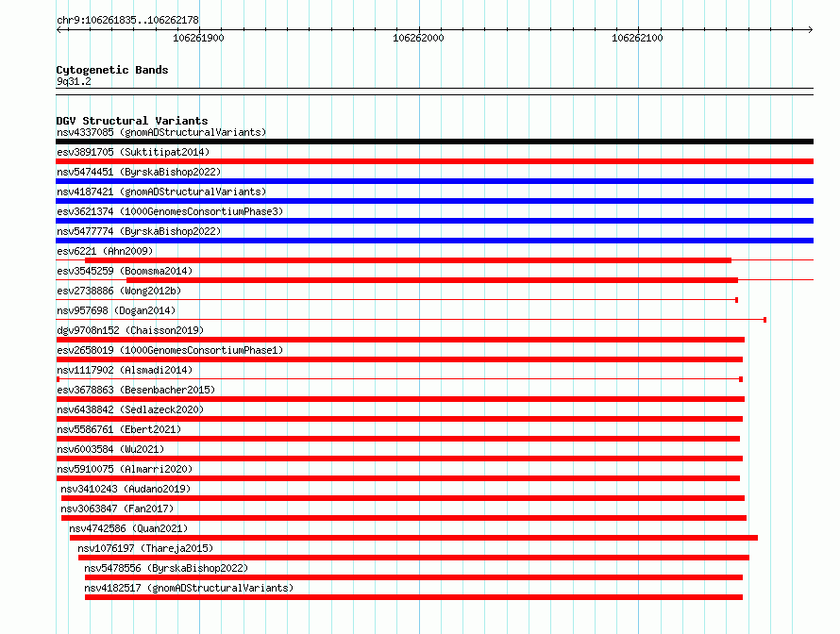Click the 106261900 ruler position label
The image size is (840, 634).
(x=198, y=38)
